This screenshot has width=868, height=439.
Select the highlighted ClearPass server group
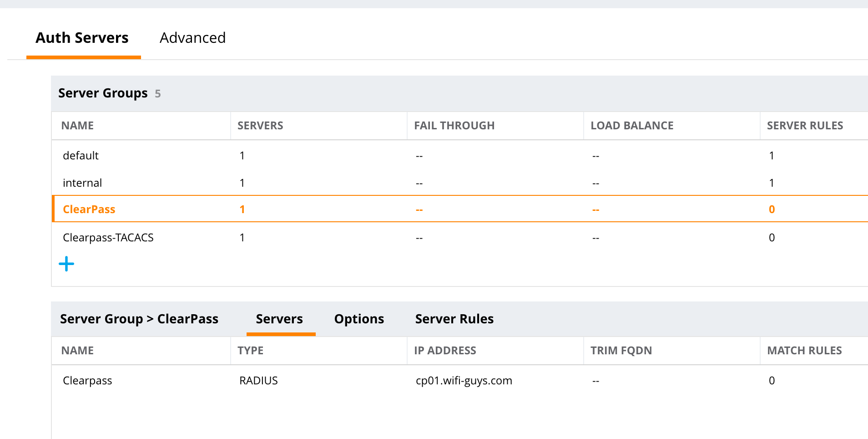(x=89, y=209)
